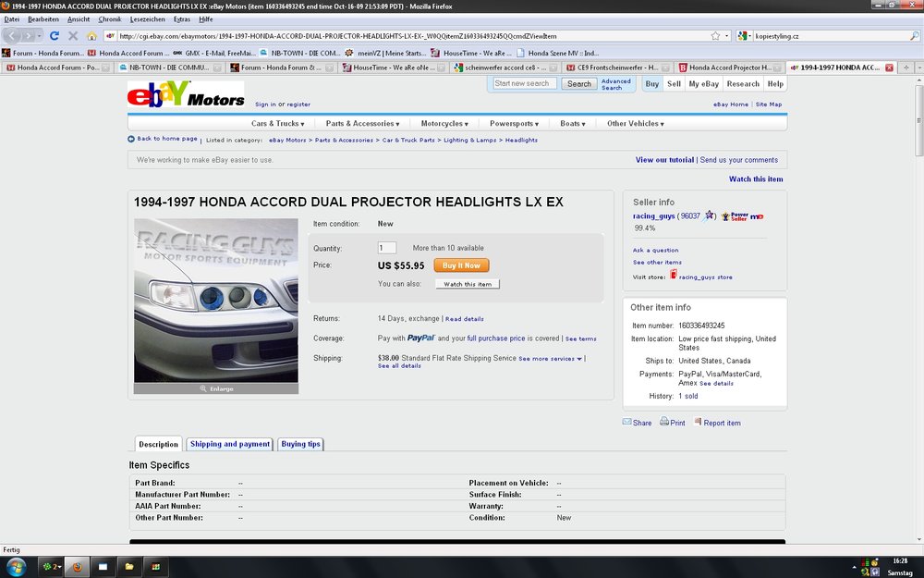This screenshot has width=924, height=578.
Task: Click the racing_guys store door icon
Action: (673, 276)
